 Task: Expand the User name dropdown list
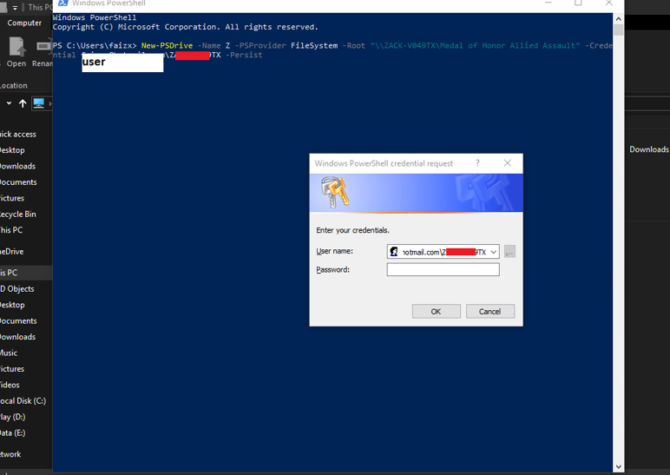[x=493, y=252]
